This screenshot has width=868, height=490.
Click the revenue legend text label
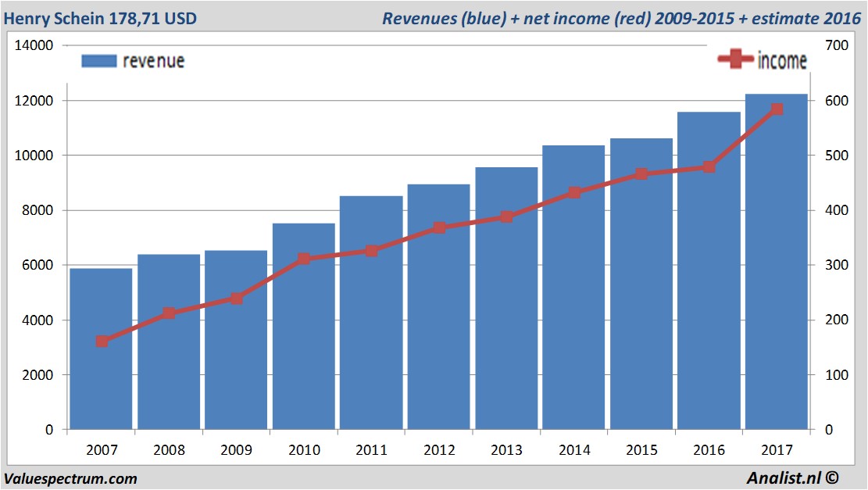154,61
